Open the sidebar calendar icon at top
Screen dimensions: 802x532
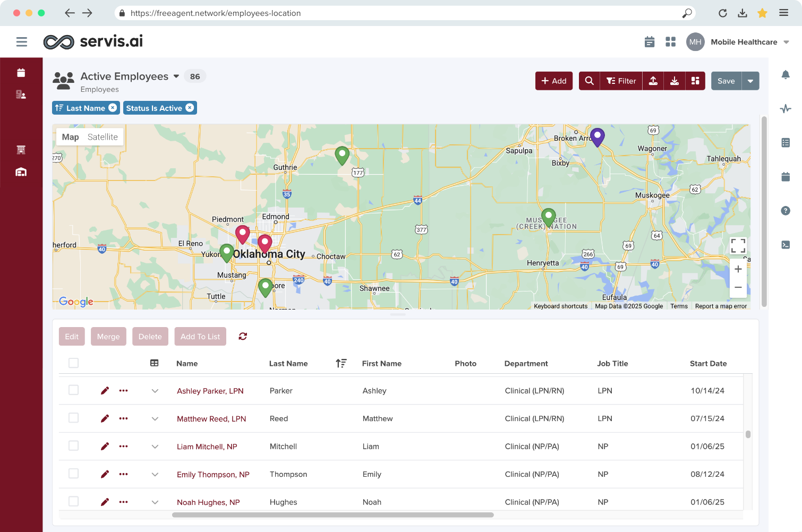coord(21,73)
